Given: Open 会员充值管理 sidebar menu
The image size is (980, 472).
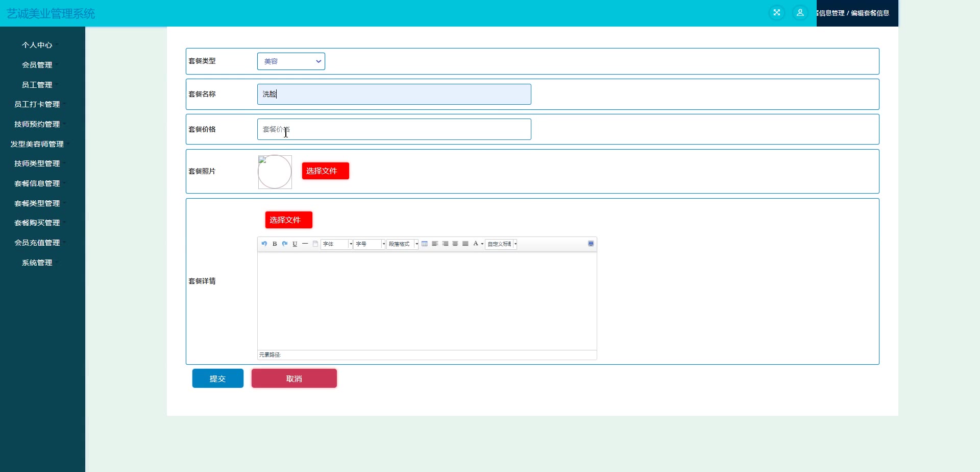Looking at the screenshot, I should click(37, 243).
